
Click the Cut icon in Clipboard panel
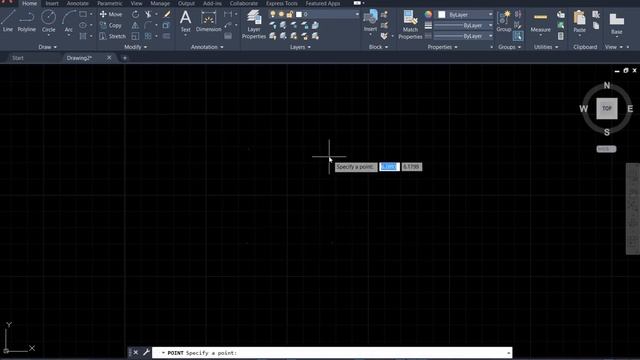click(x=596, y=15)
